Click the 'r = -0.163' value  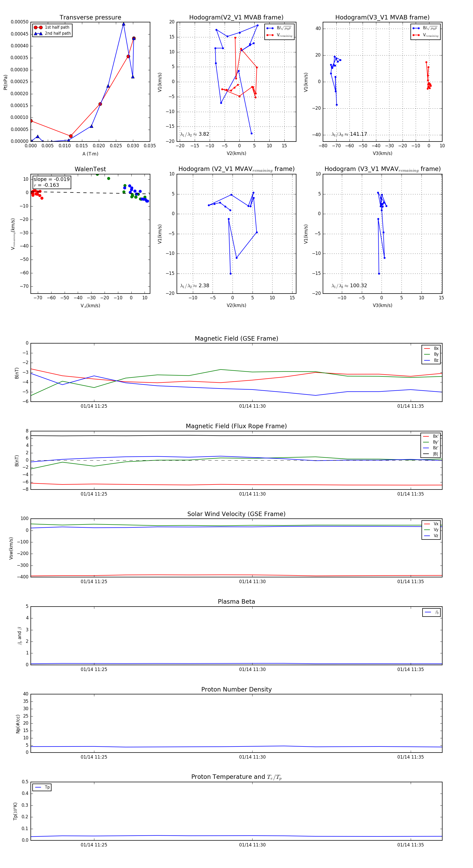click(x=46, y=185)
